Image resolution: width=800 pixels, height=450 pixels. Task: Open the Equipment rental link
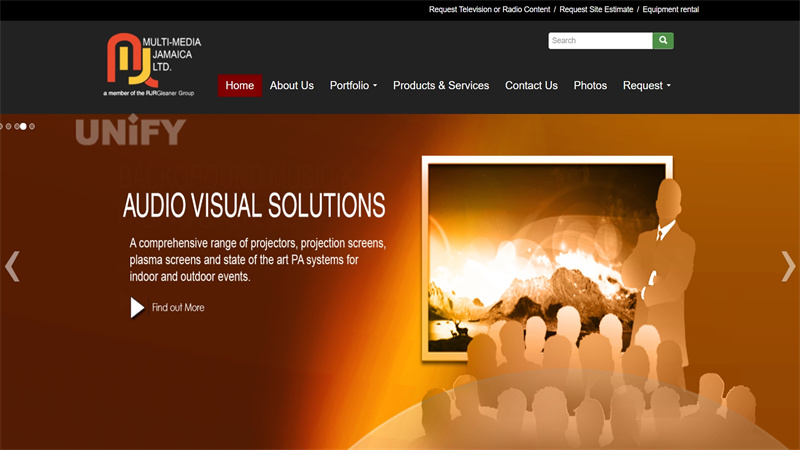(670, 10)
